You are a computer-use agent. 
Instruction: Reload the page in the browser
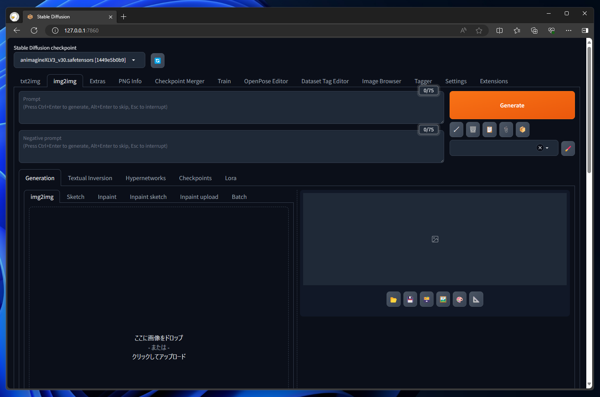pyautogui.click(x=34, y=30)
